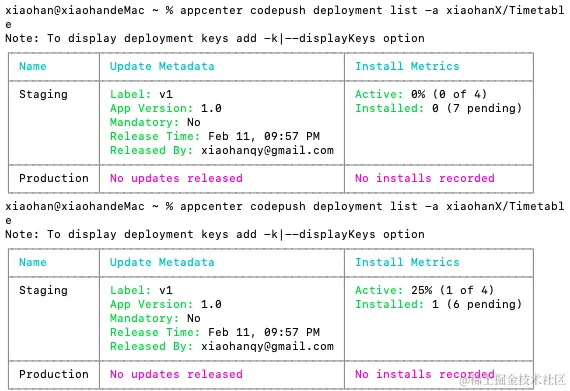570x391 pixels.
Task: Select "App Version: 1.0" in the lower table
Action: (166, 304)
